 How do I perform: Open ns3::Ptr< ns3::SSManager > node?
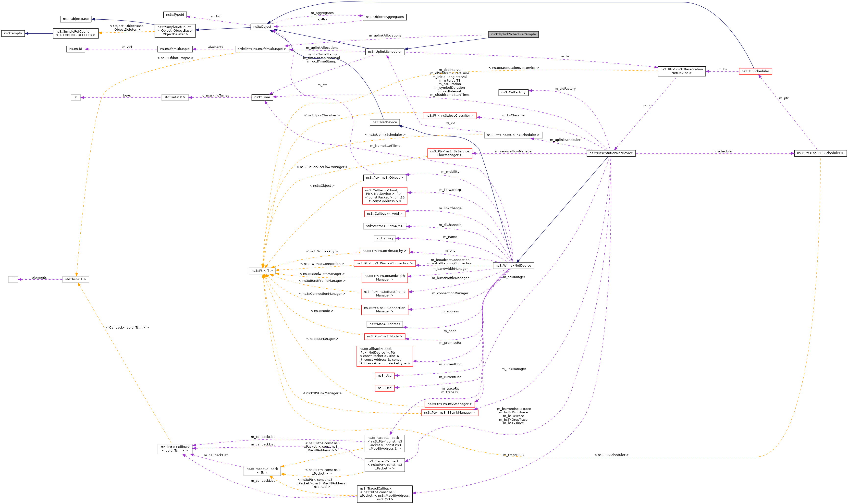[x=450, y=404]
